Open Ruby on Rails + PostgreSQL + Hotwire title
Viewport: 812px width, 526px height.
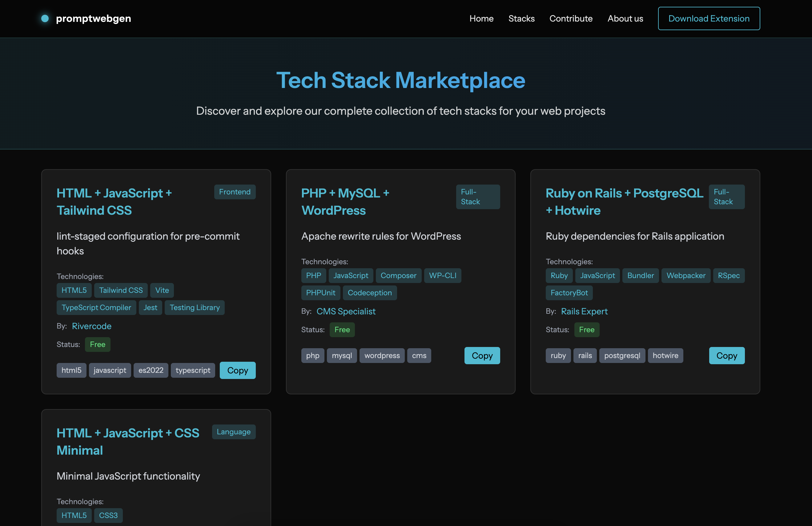624,201
